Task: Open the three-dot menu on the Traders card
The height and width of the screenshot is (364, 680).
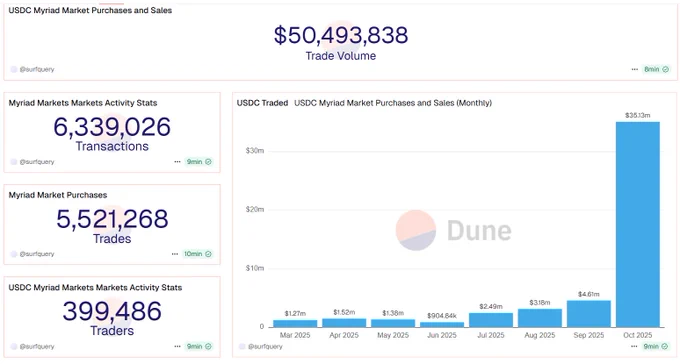Action: click(177, 347)
